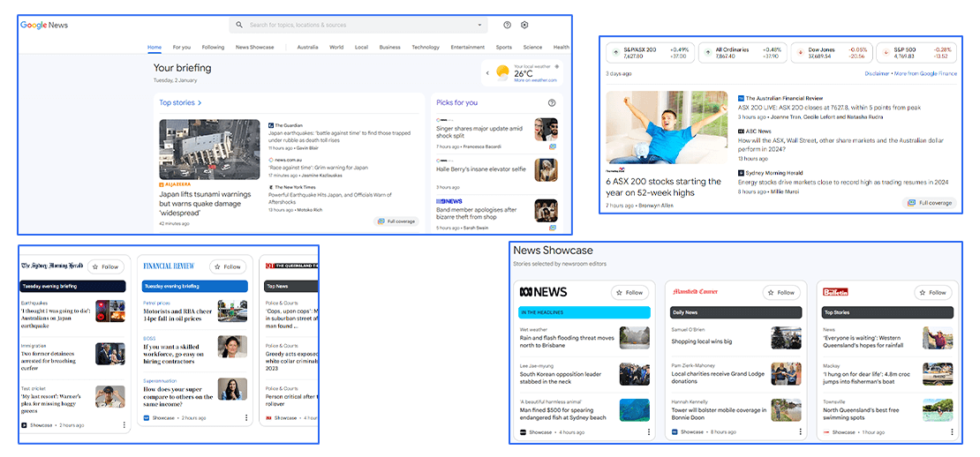Select the Sports tab
This screenshot has height=457, width=980.
[504, 47]
